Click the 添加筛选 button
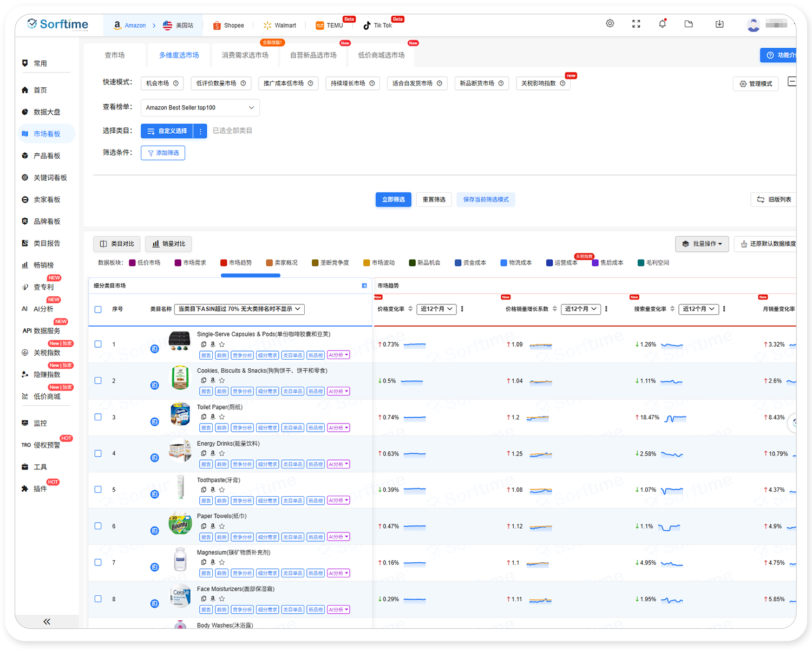 [163, 153]
